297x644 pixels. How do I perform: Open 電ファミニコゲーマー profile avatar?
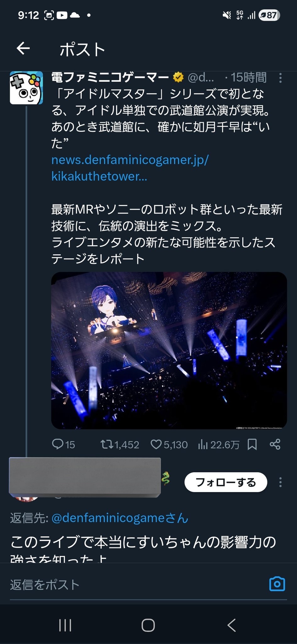click(26, 88)
